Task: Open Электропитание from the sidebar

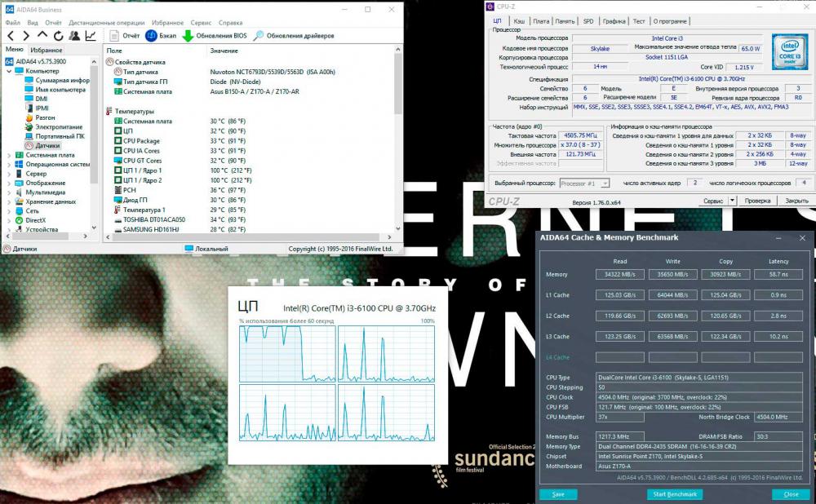Action: (58, 127)
